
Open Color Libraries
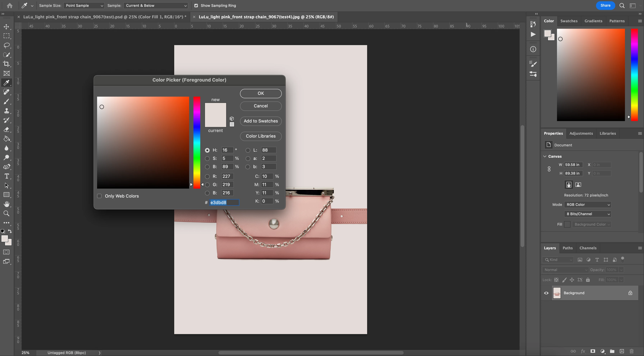point(261,136)
